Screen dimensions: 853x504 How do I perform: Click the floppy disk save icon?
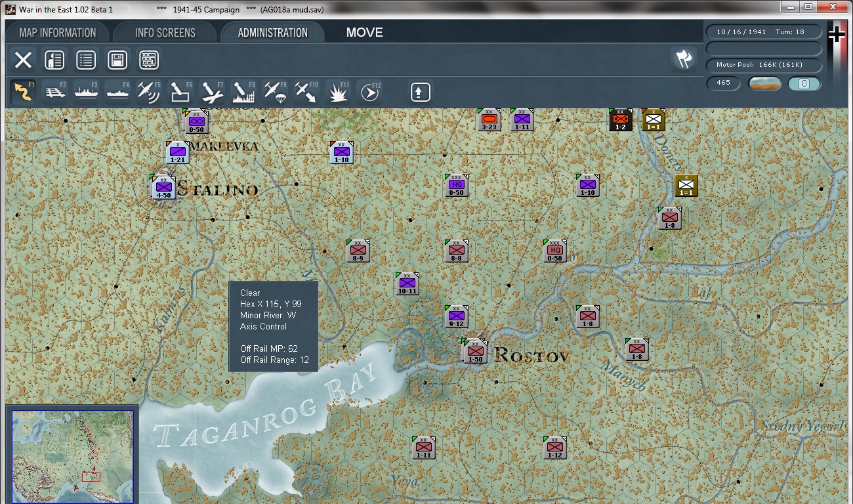(117, 60)
